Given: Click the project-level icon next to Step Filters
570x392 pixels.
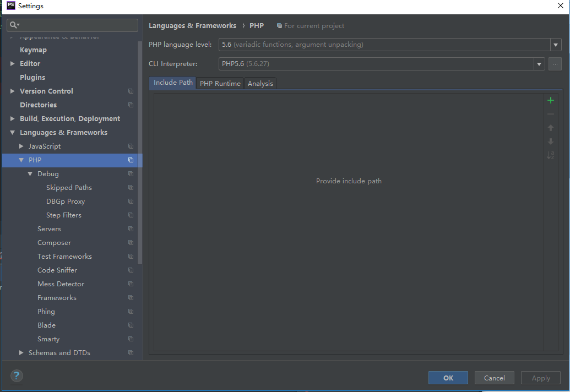Looking at the screenshot, I should pyautogui.click(x=131, y=215).
